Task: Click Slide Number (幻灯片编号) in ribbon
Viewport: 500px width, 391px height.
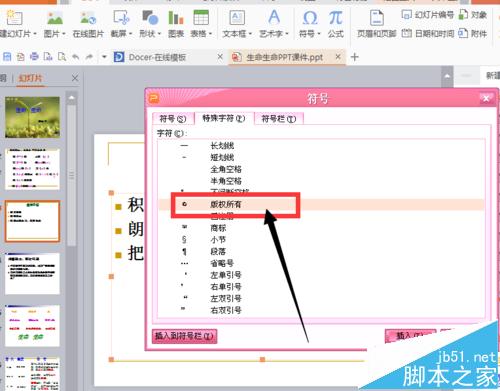Action: click(x=428, y=15)
